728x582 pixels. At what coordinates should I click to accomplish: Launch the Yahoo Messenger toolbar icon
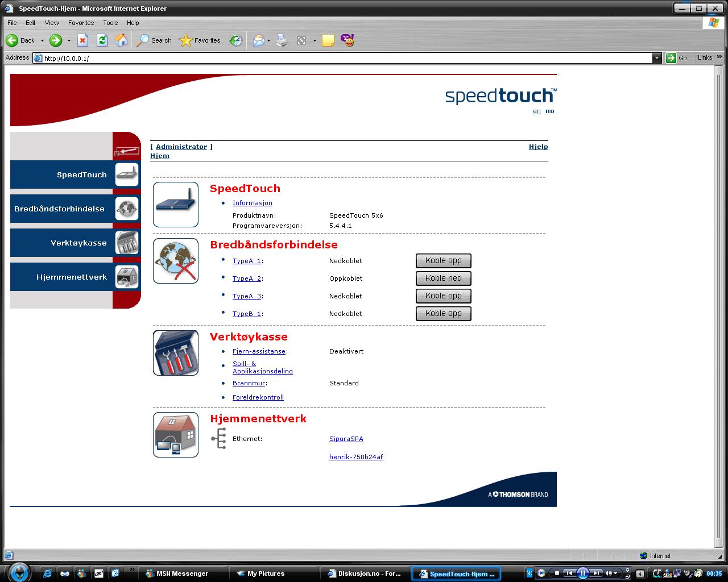(348, 40)
